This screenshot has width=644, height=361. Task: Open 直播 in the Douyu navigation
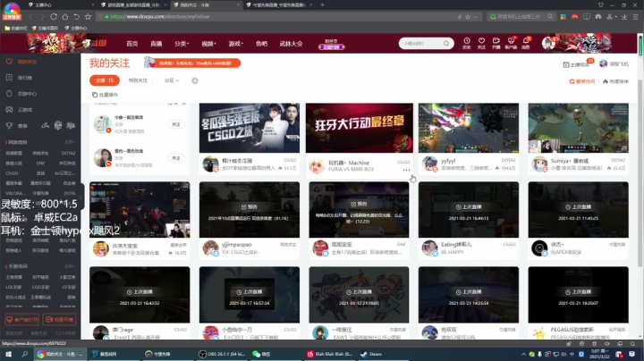pyautogui.click(x=156, y=44)
